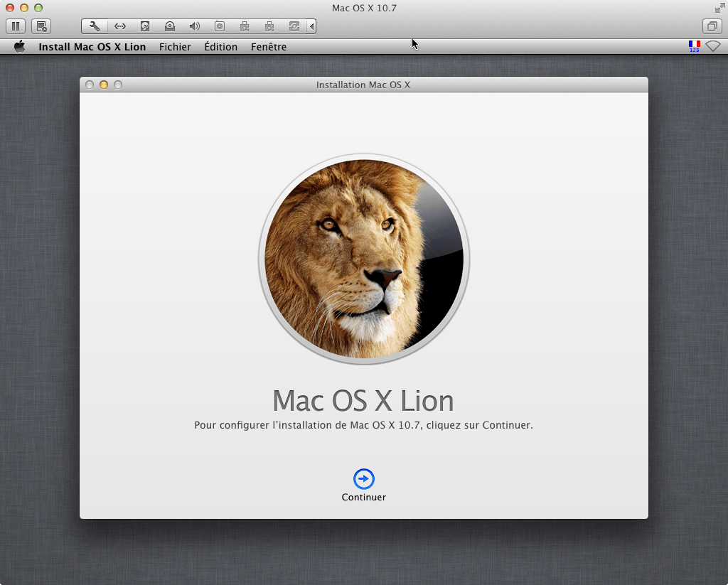Click the 'Pour configurer l'installation' instruction text
The image size is (728, 585).
point(363,425)
